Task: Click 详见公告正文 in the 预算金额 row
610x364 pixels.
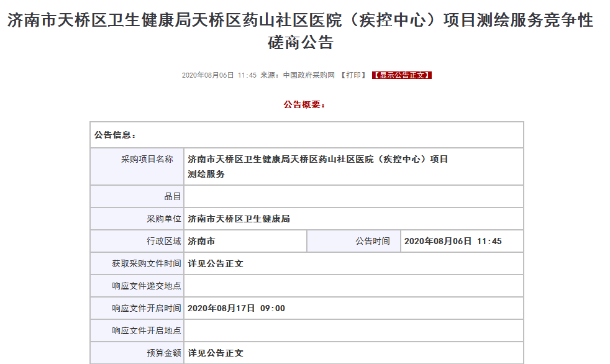Action: click(x=216, y=353)
